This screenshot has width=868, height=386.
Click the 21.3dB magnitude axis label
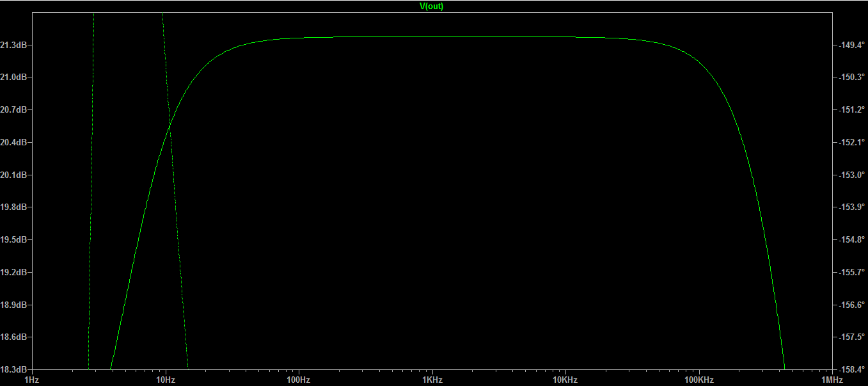[13, 45]
